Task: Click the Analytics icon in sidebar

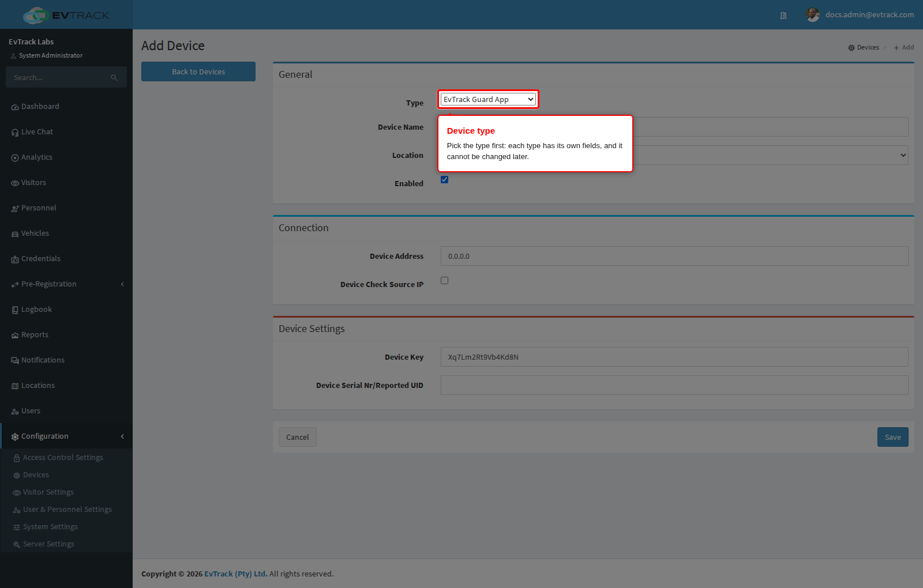Action: click(15, 158)
